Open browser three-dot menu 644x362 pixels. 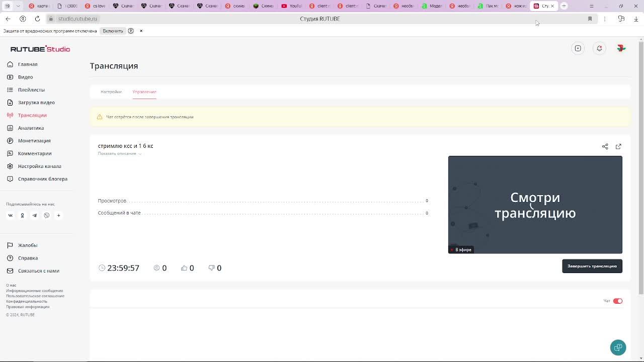point(605,19)
